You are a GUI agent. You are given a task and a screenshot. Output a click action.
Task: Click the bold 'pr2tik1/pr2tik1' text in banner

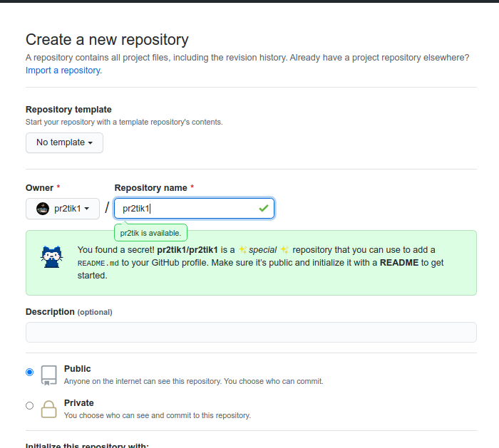coord(187,250)
